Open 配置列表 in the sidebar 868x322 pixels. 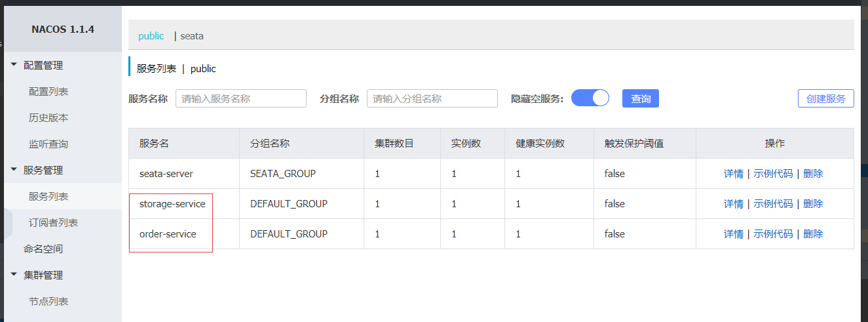click(x=48, y=92)
